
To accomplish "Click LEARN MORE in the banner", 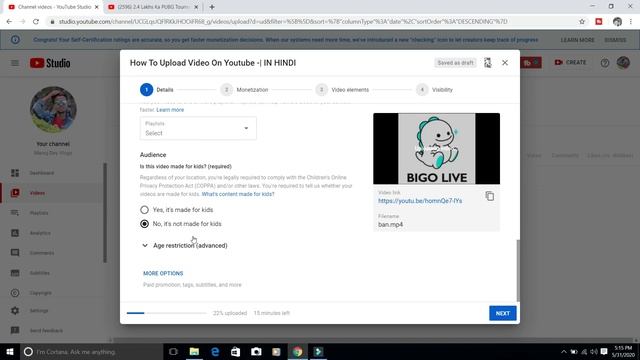I will click(x=577, y=40).
